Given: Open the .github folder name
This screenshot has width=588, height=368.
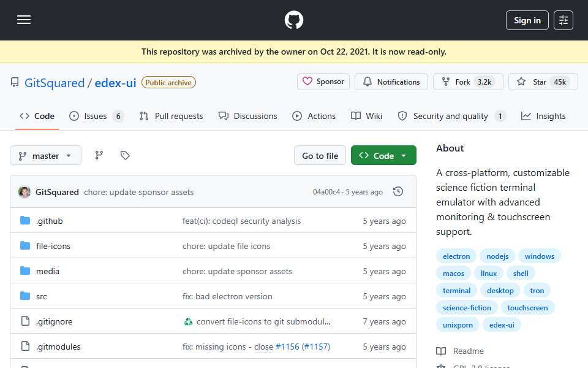Looking at the screenshot, I should (49, 221).
